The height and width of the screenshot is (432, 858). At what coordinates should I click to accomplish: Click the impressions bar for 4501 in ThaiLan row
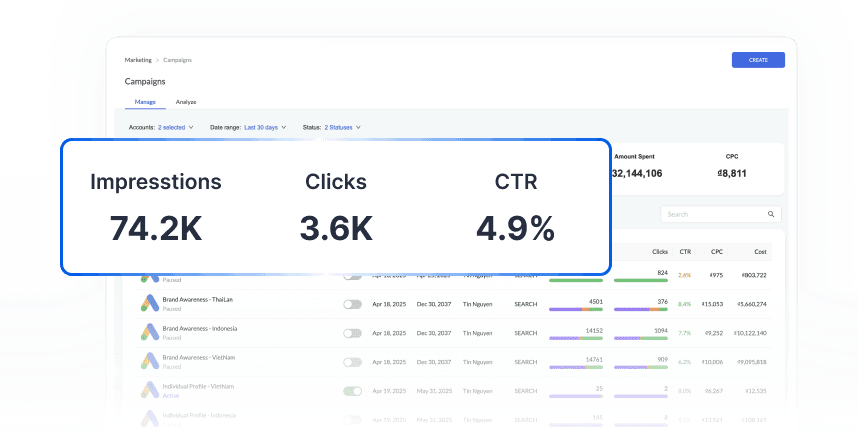(x=576, y=309)
